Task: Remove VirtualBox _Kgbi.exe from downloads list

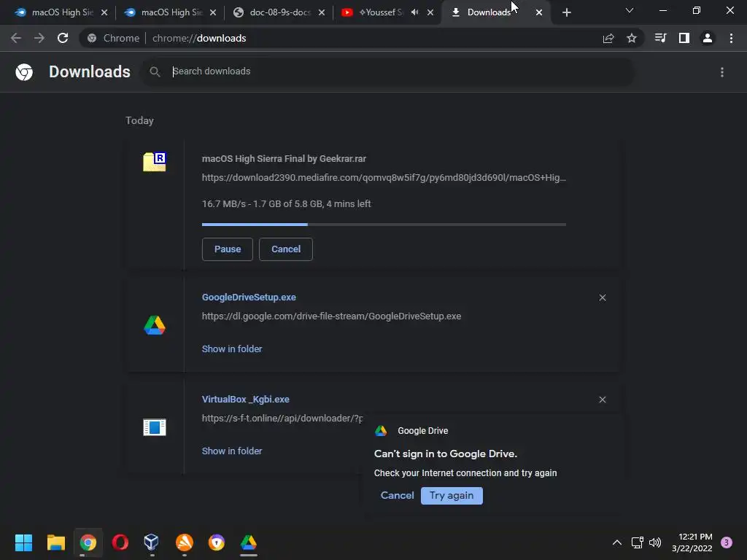Action: [x=603, y=400]
